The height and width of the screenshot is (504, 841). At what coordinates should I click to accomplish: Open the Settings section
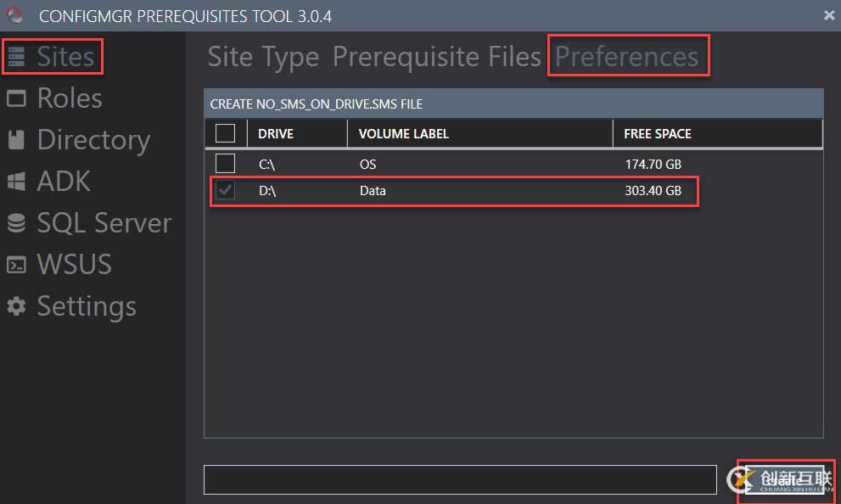tap(87, 307)
